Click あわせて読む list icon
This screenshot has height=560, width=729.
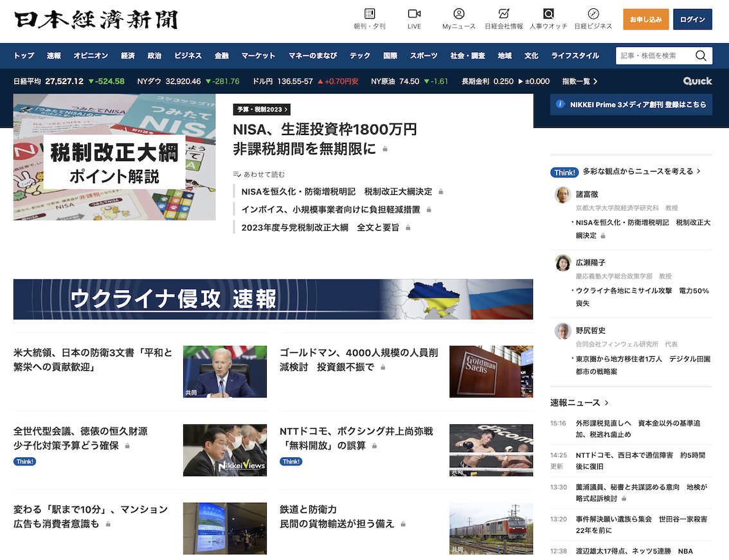click(237, 174)
